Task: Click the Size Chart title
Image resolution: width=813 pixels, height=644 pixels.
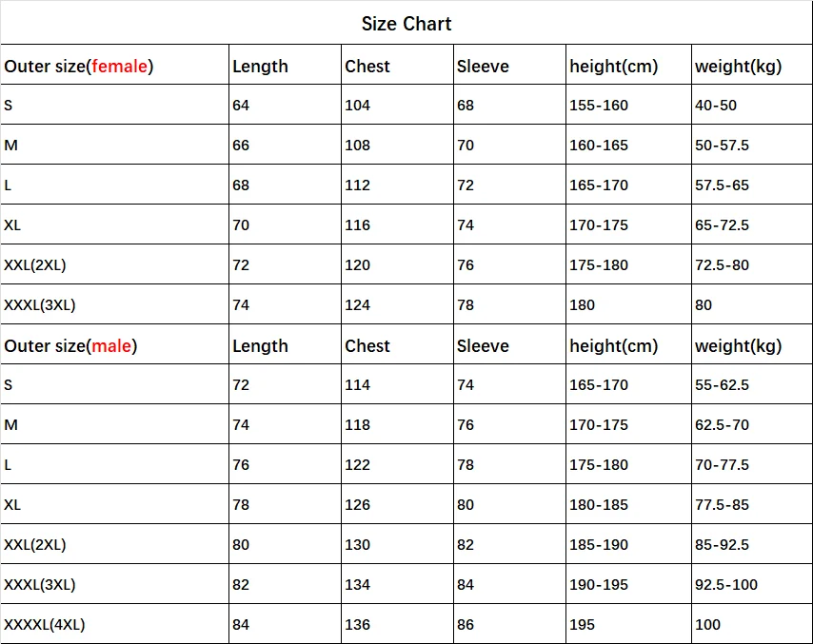Action: pos(406,24)
